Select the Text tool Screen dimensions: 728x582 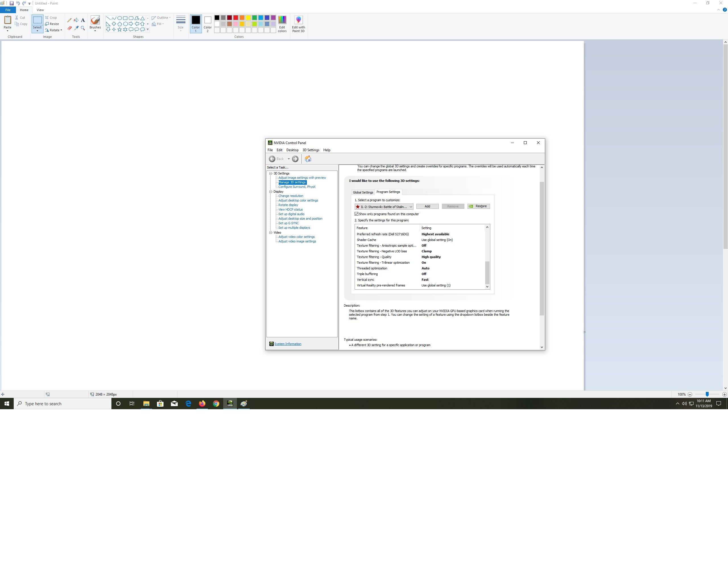tap(83, 20)
